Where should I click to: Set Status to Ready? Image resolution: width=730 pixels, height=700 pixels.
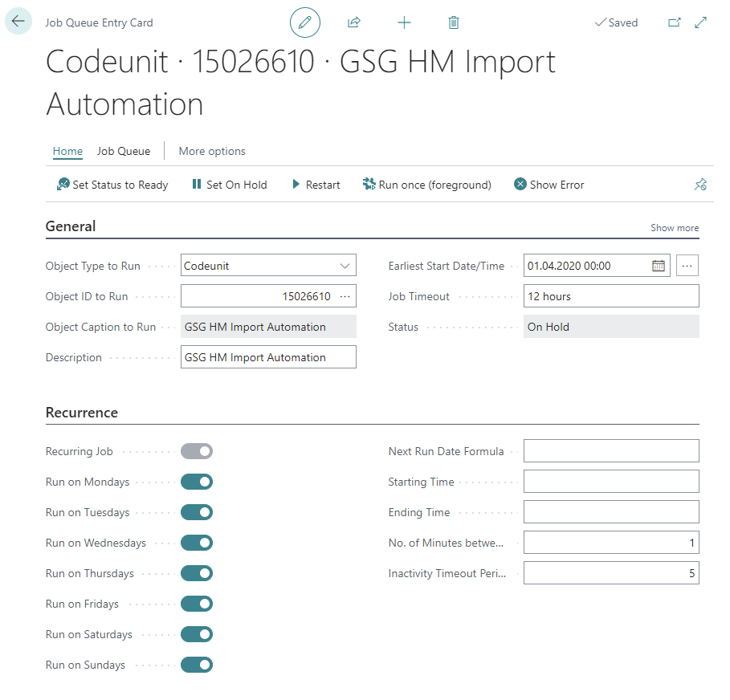point(112,185)
